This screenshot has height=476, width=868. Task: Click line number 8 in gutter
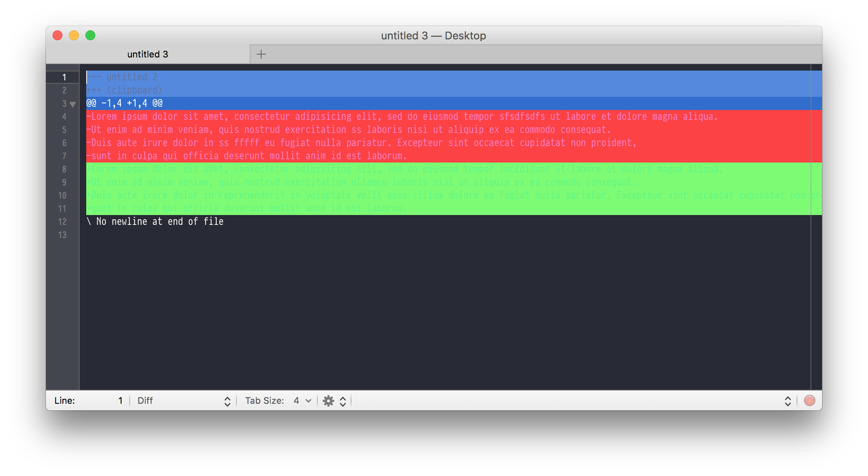tap(64, 169)
